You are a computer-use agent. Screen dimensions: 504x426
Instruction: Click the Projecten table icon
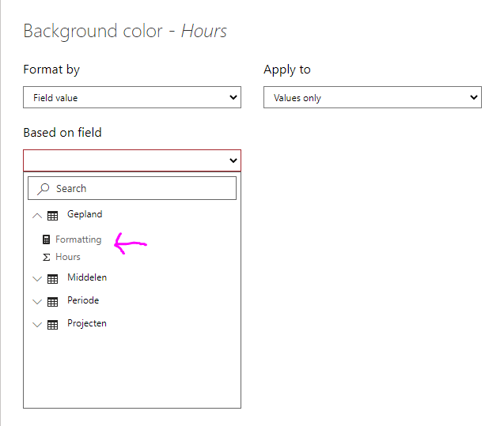pos(53,325)
